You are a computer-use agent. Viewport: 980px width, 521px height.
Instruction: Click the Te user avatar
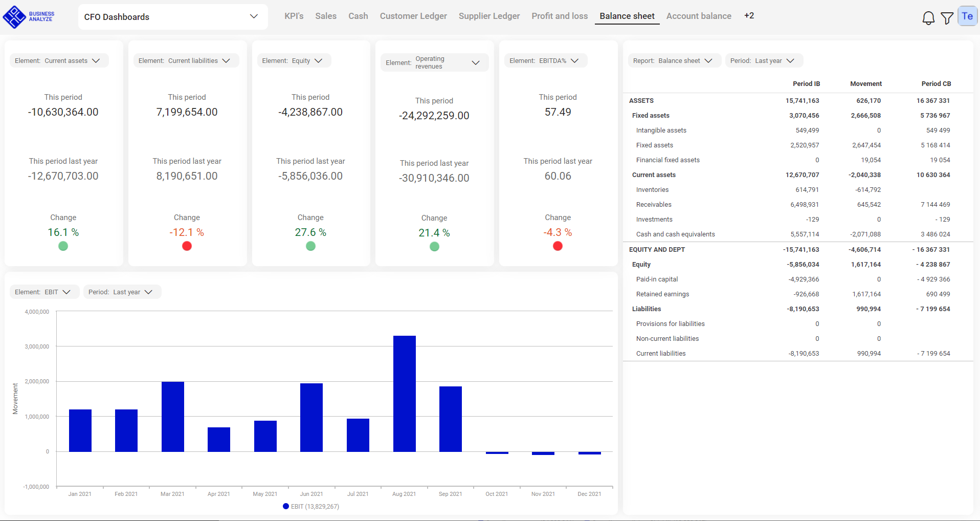967,16
